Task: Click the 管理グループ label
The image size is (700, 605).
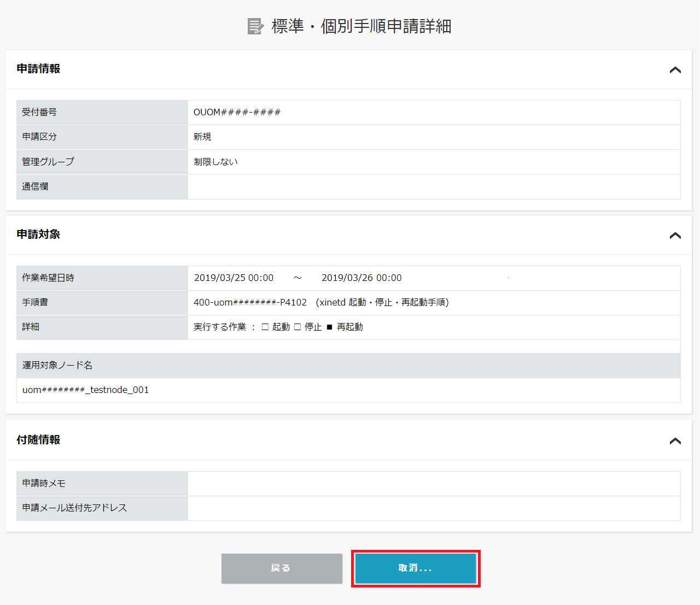Action: (48, 162)
